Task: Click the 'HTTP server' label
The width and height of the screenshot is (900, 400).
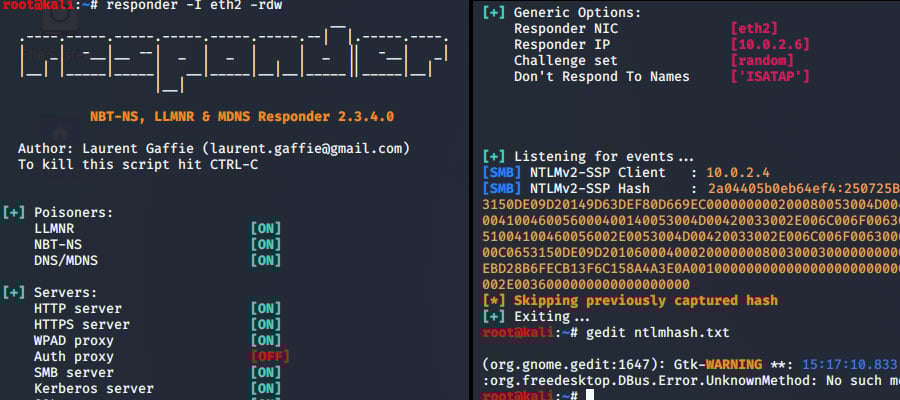Action: click(77, 309)
